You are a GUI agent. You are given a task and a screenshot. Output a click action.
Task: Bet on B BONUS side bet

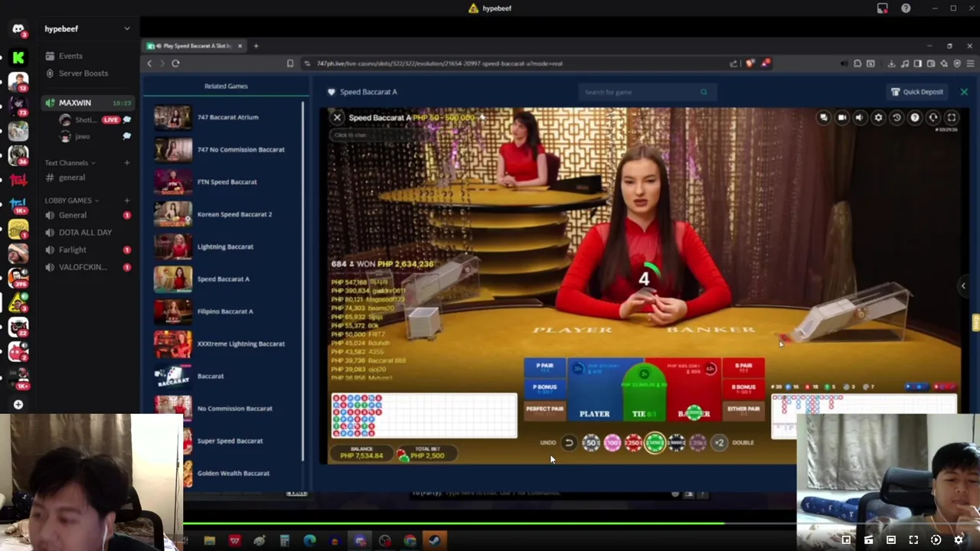[x=743, y=389]
